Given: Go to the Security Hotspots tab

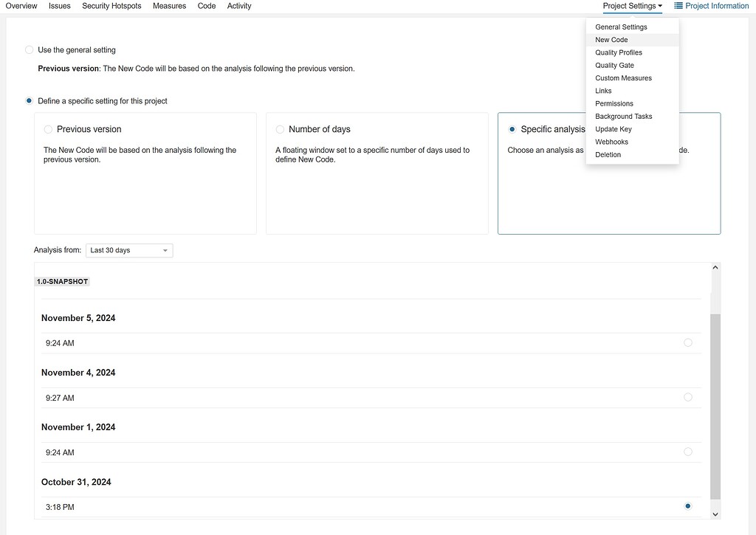Looking at the screenshot, I should click(111, 5).
